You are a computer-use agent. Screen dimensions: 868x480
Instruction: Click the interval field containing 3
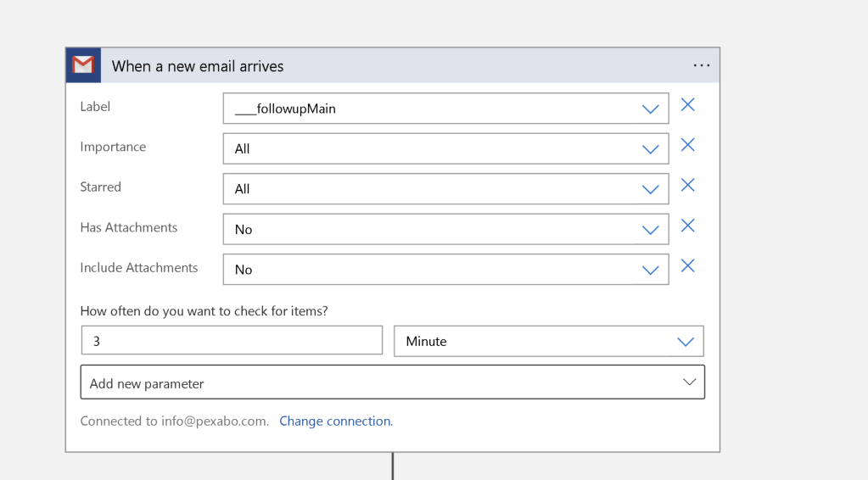pos(232,340)
